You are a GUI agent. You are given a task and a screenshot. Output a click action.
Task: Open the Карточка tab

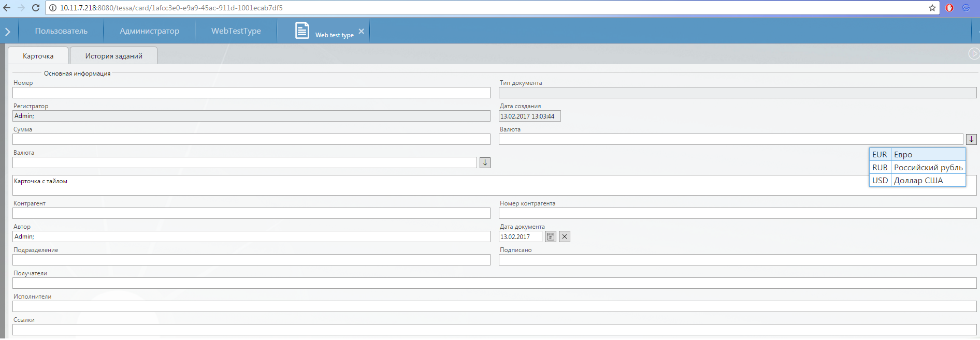click(38, 56)
